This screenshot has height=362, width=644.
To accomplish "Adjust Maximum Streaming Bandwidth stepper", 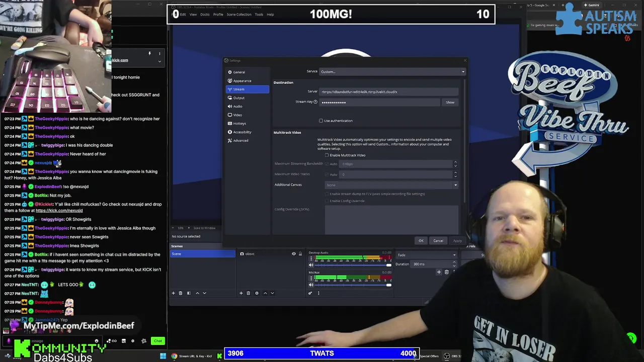I will point(455,164).
